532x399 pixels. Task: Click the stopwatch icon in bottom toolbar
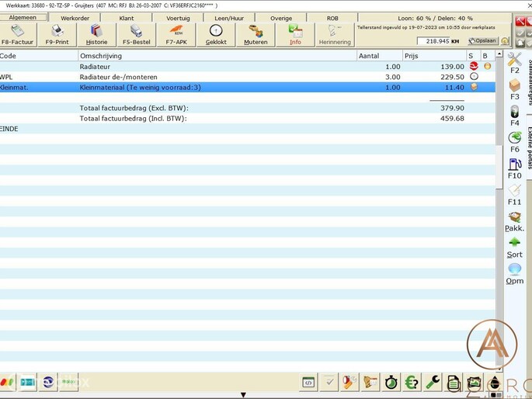coord(391,382)
